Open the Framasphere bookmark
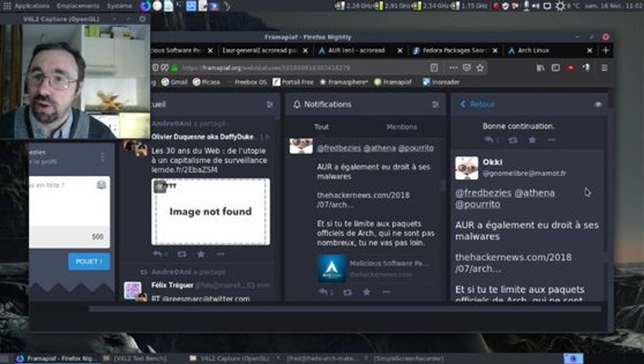The image size is (644, 364). tap(344, 82)
